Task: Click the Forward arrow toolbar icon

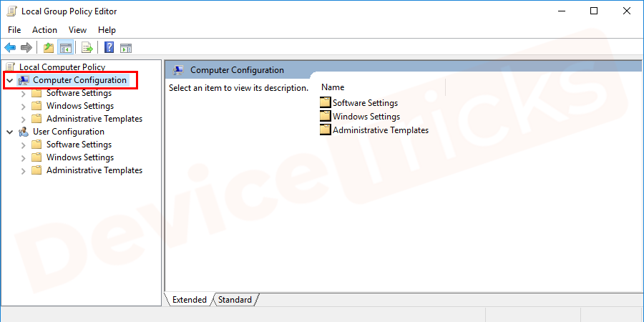Action: [26, 48]
